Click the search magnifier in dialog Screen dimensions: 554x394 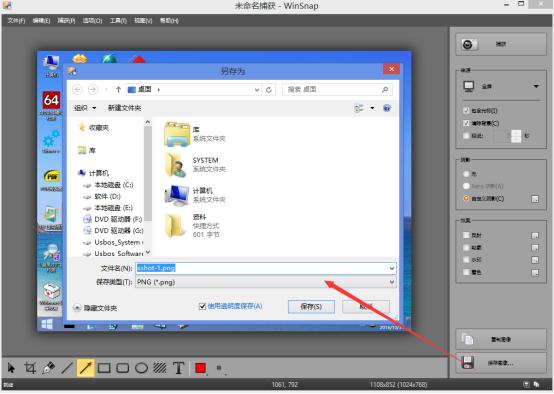click(x=385, y=90)
